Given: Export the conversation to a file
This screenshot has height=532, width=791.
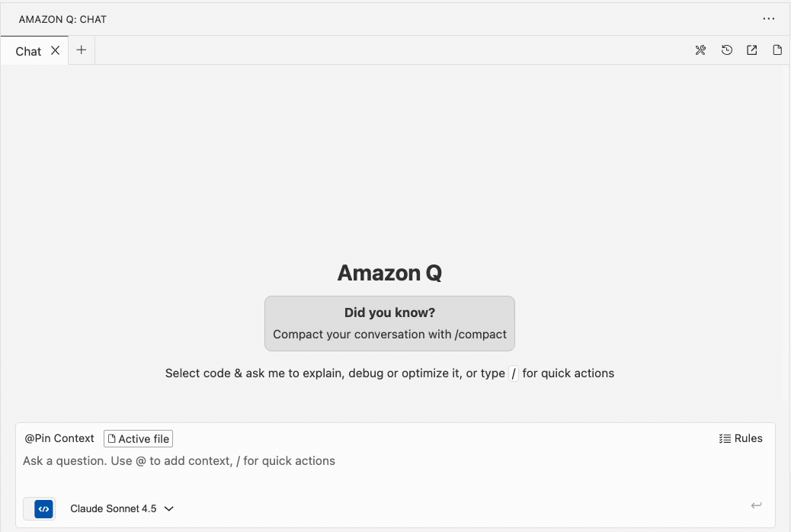Looking at the screenshot, I should 777,50.
